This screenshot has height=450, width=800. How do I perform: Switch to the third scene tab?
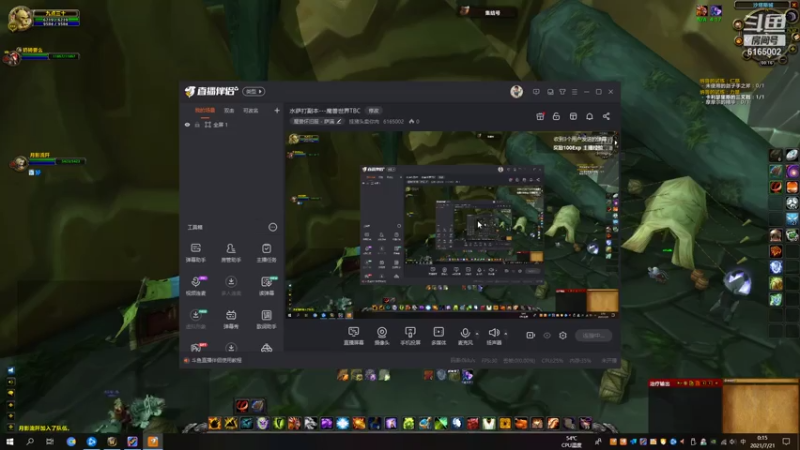click(x=251, y=110)
